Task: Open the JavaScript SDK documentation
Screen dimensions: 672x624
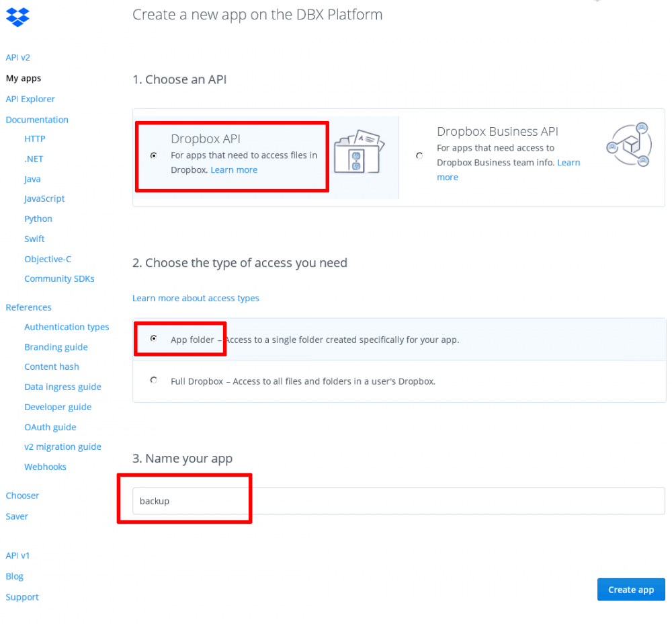Action: pos(44,198)
